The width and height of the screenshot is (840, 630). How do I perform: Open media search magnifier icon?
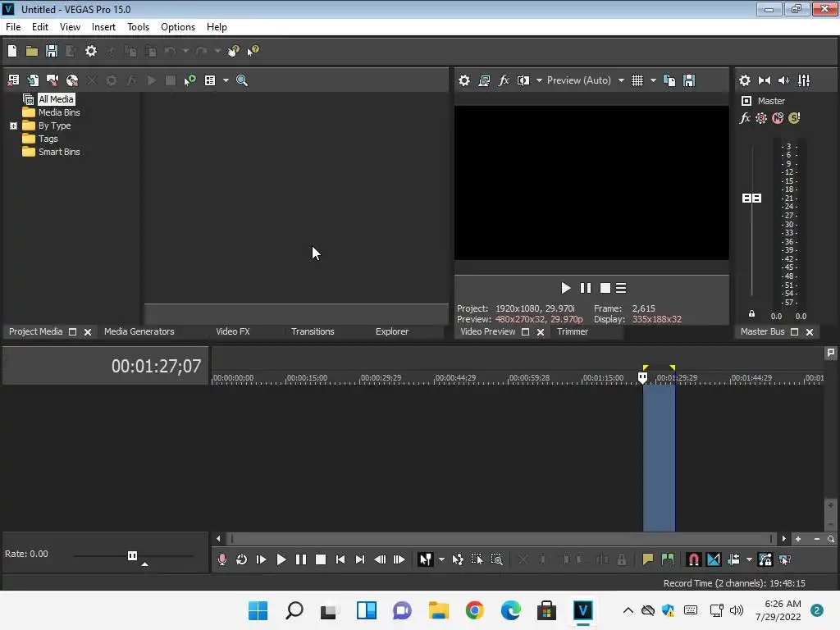pos(242,80)
